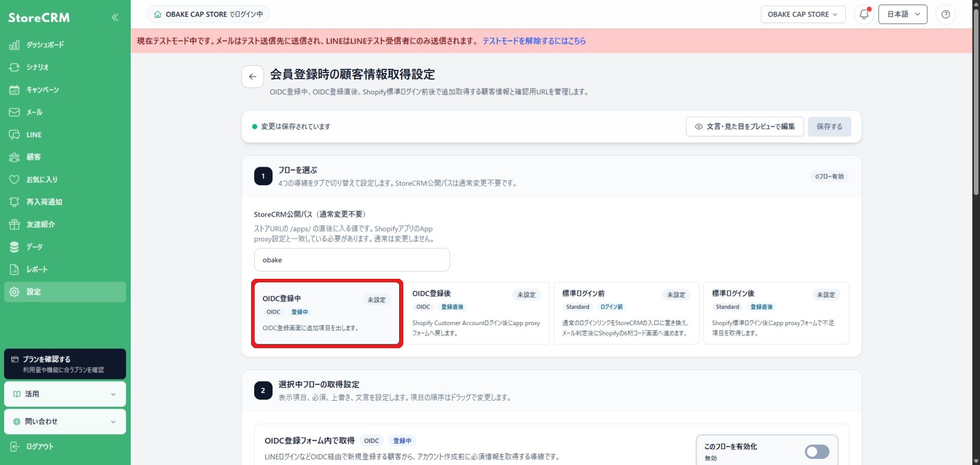Click the 保存する button
Viewport: 980px width, 465px height.
829,127
